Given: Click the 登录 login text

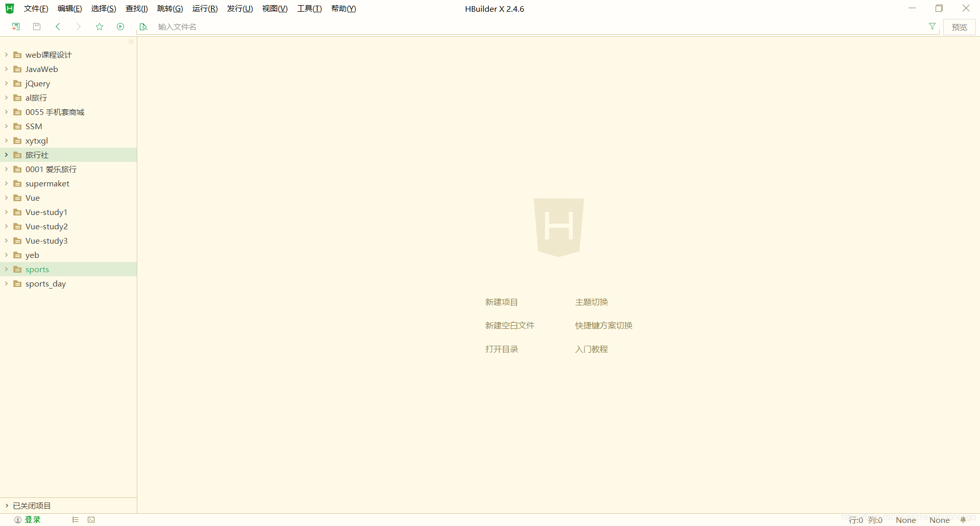Looking at the screenshot, I should 33,520.
